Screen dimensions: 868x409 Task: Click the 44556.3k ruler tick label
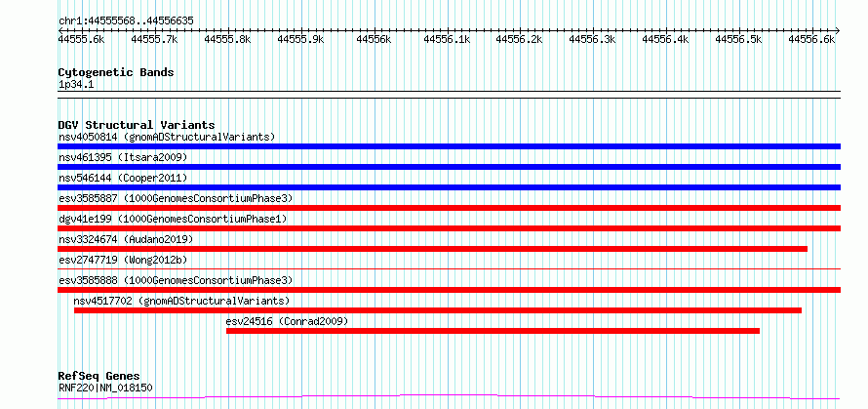coord(592,39)
